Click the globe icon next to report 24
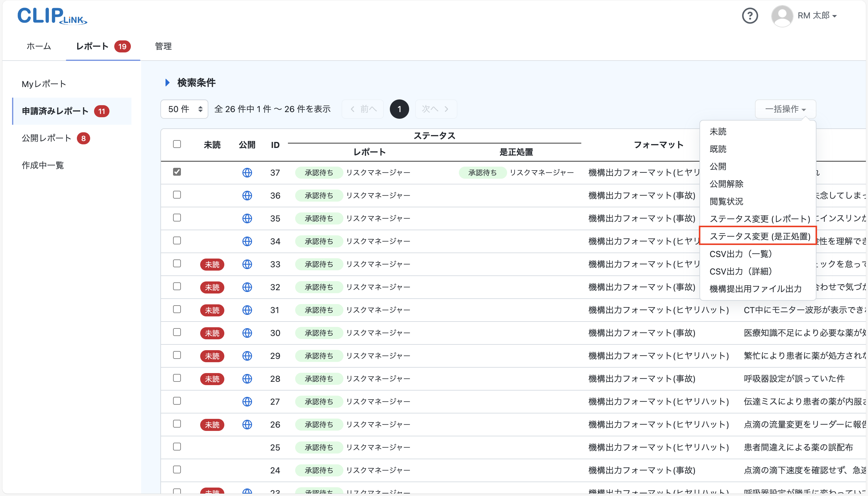 (x=247, y=470)
